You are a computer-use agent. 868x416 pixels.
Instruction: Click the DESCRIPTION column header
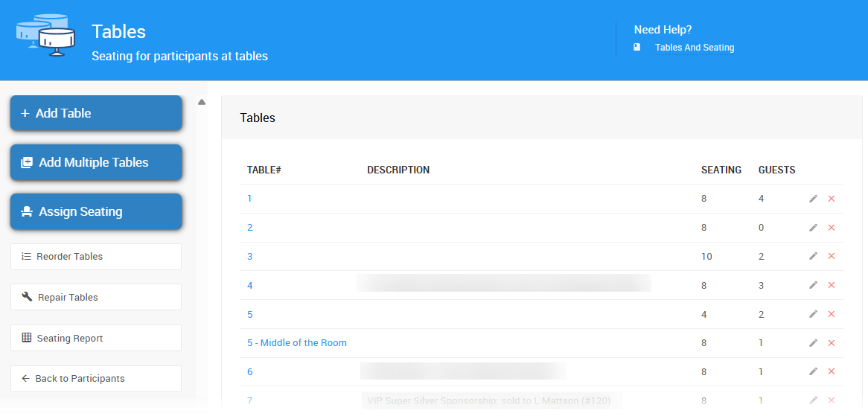(x=398, y=170)
